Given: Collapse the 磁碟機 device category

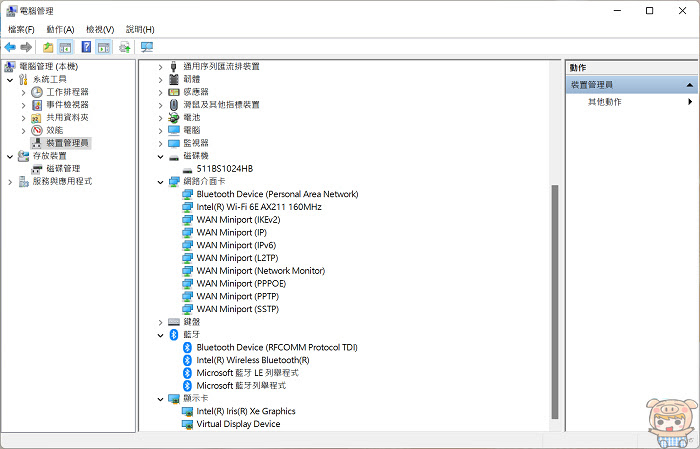Looking at the screenshot, I should coord(160,157).
